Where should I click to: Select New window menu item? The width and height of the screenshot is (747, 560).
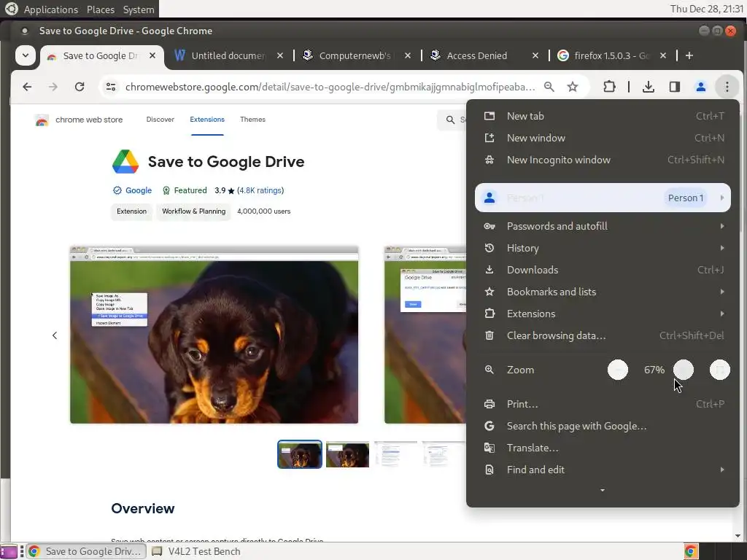click(603, 138)
